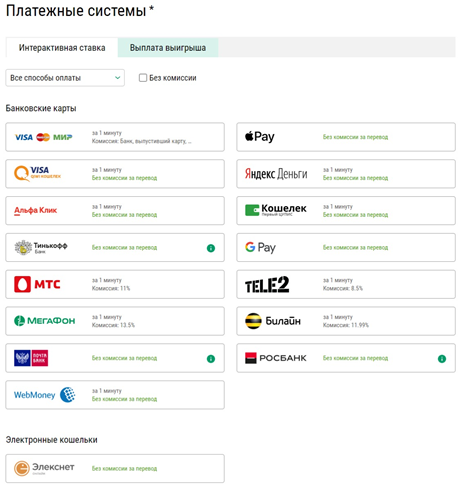This screenshot has width=465, height=490.
Task: Choose the Google Pay logo
Action: click(x=260, y=248)
